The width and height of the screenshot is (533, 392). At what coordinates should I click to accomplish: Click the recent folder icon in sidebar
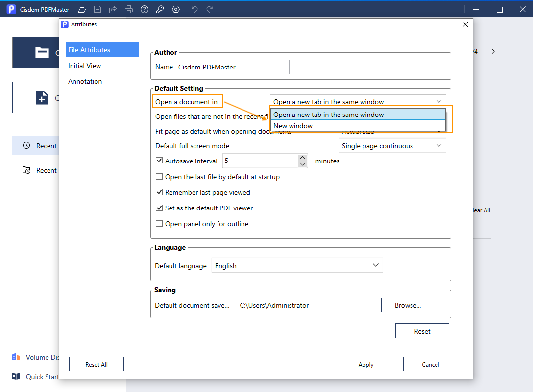tap(26, 170)
